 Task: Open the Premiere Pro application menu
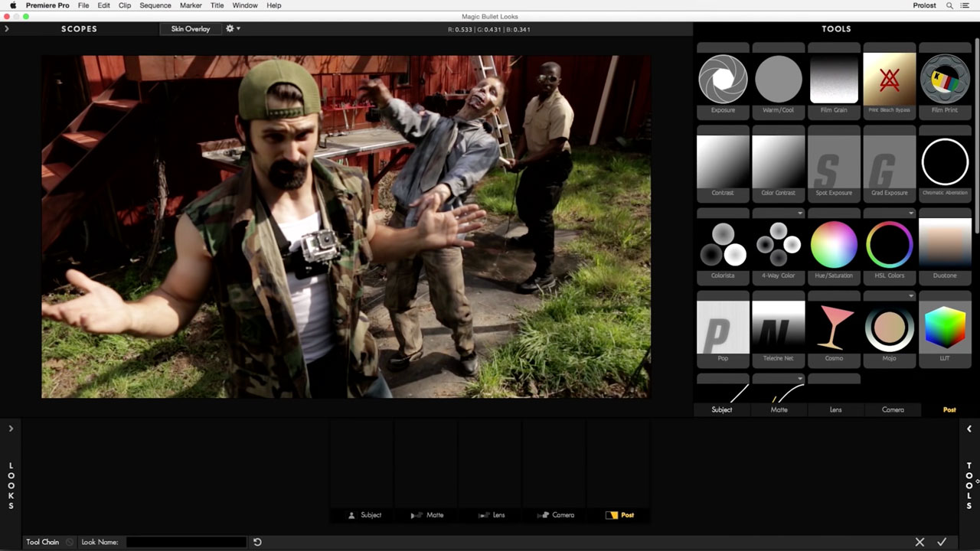47,5
